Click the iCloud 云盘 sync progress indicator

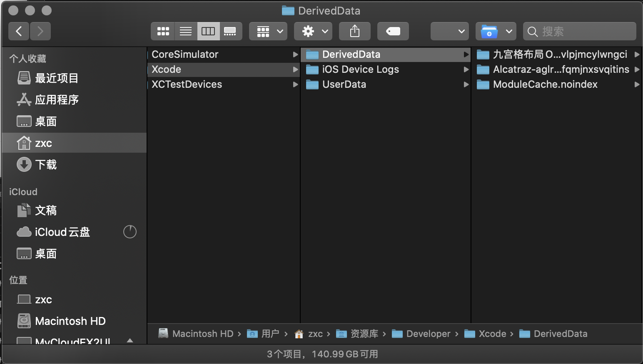[130, 232]
